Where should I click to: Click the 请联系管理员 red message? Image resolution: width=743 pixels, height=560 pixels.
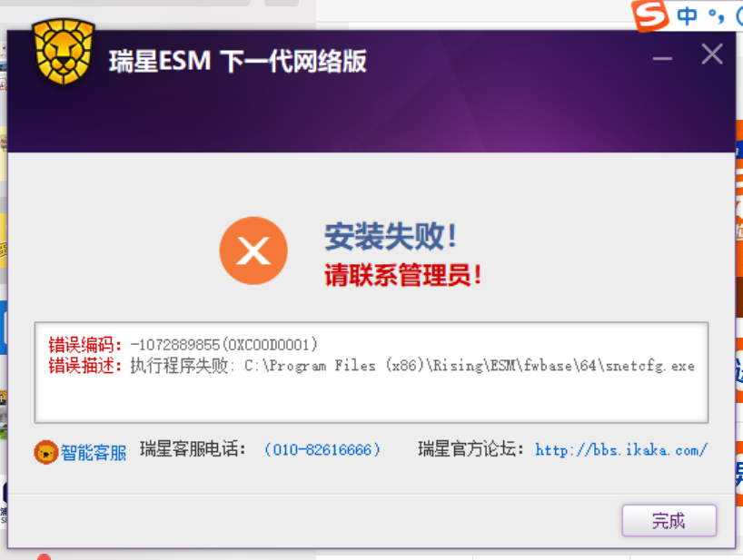(x=402, y=275)
